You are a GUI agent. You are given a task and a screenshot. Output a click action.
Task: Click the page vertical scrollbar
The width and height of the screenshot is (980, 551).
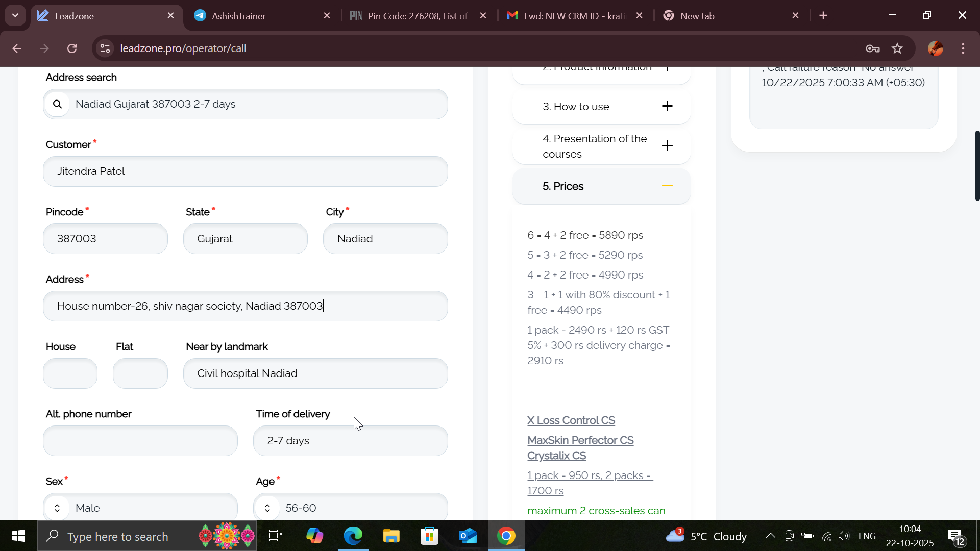[x=977, y=166]
